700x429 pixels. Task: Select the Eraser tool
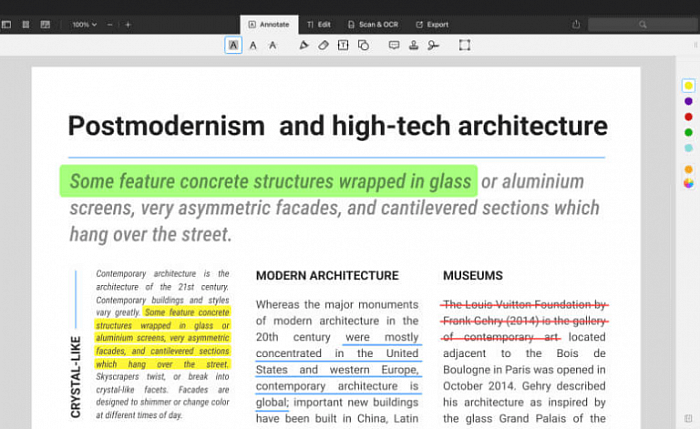pyautogui.click(x=323, y=45)
